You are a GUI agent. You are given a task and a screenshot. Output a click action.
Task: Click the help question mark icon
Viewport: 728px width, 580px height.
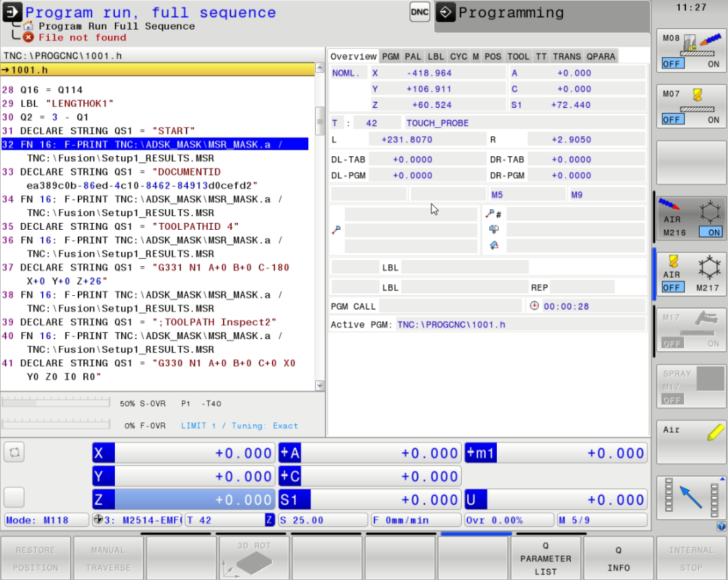[721, 526]
